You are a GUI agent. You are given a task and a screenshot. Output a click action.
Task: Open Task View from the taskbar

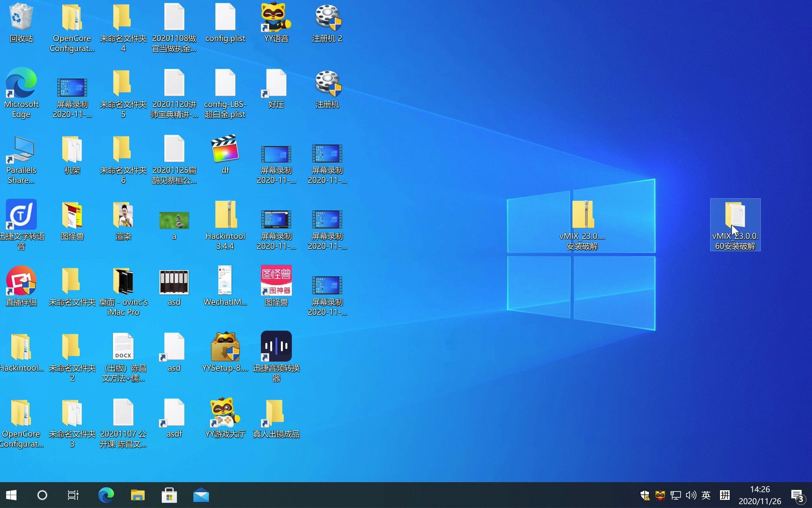[73, 495]
